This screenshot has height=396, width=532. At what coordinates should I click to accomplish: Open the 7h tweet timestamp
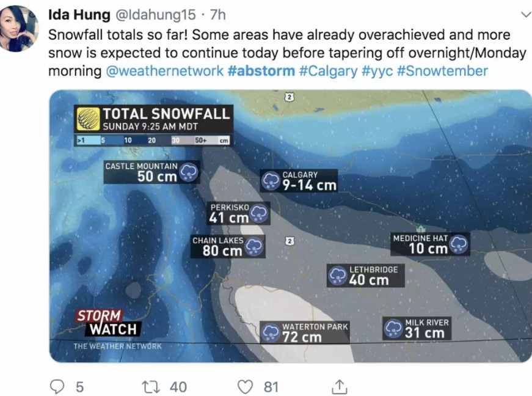point(217,14)
